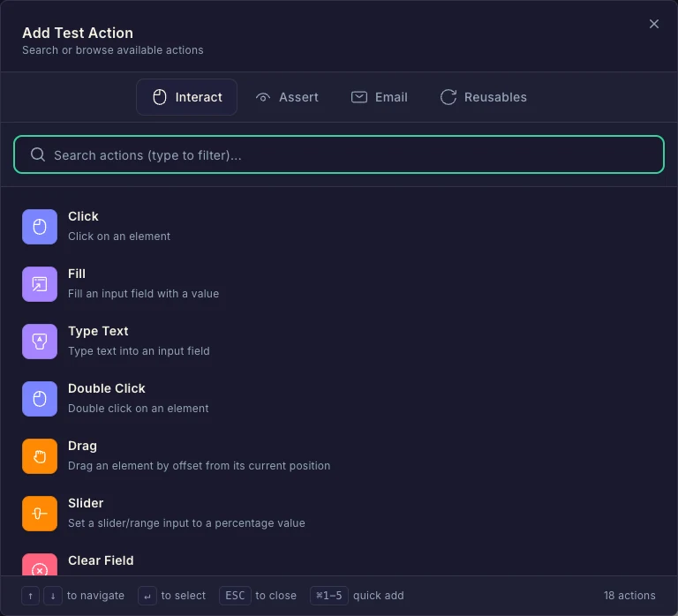This screenshot has width=678, height=616.
Task: Select the Fill action icon
Action: [x=40, y=284]
